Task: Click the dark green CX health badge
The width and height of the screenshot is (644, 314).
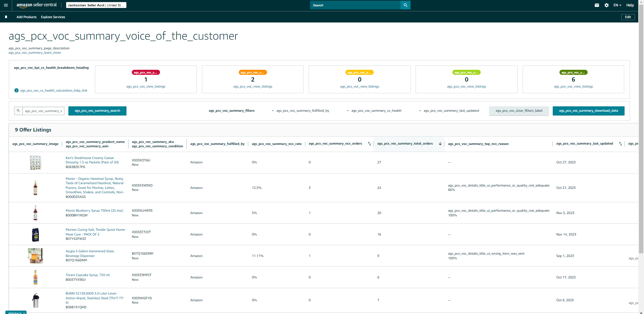Action: coord(574,72)
